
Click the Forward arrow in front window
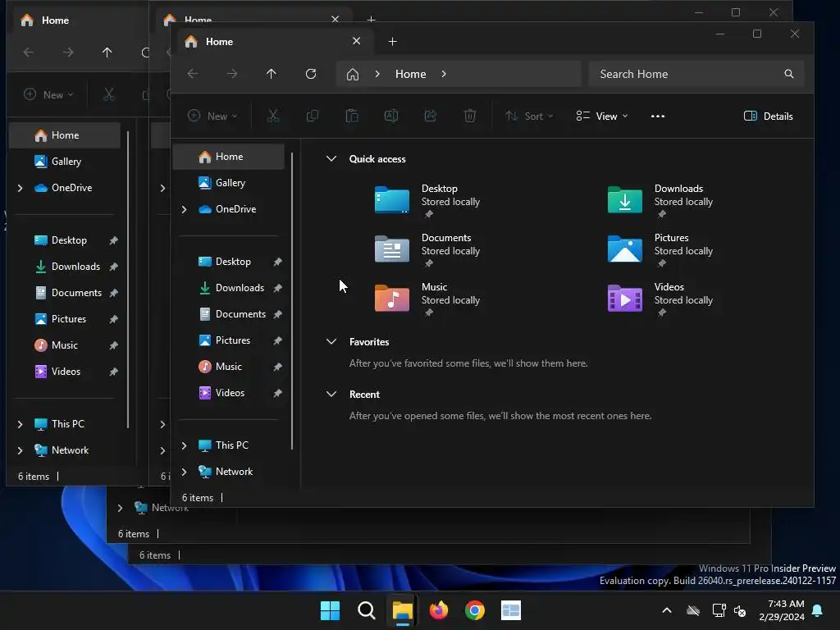pyautogui.click(x=232, y=74)
